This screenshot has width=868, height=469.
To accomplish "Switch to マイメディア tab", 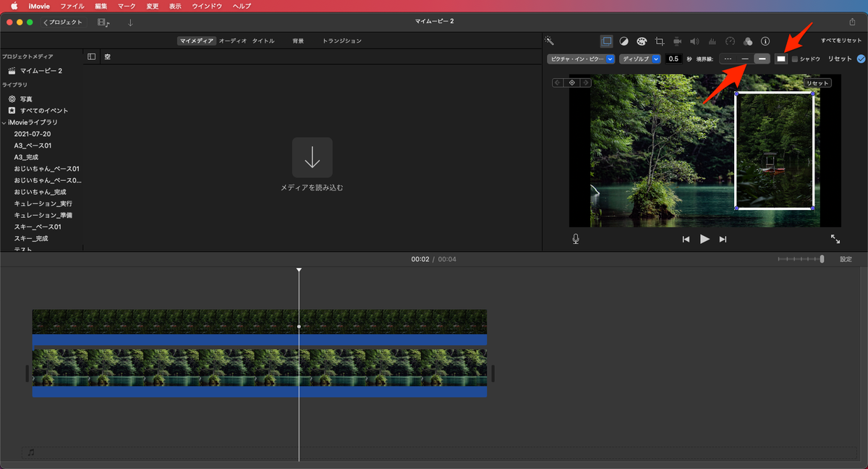I will click(x=196, y=41).
